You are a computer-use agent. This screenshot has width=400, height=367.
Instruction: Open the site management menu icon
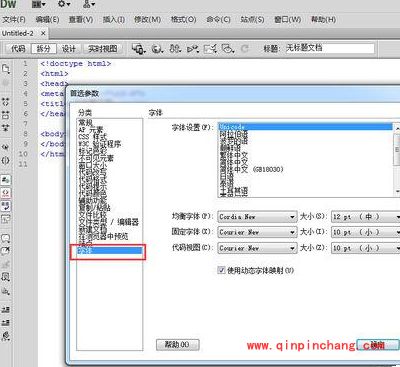coord(89,4)
